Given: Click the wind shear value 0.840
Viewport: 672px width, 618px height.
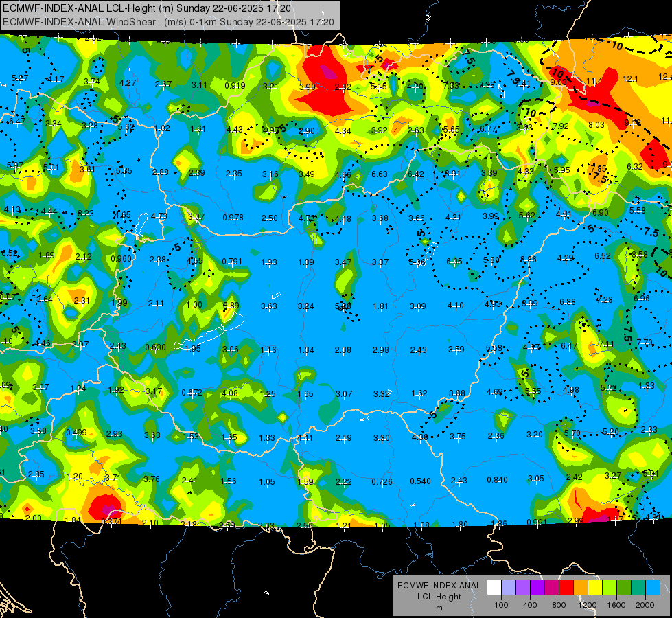Looking at the screenshot, I should pos(497,480).
